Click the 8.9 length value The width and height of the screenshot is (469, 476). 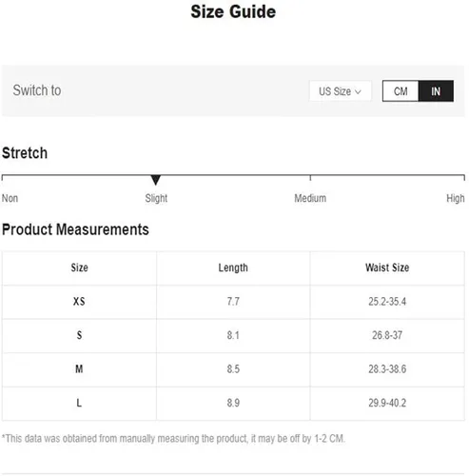pyautogui.click(x=233, y=403)
